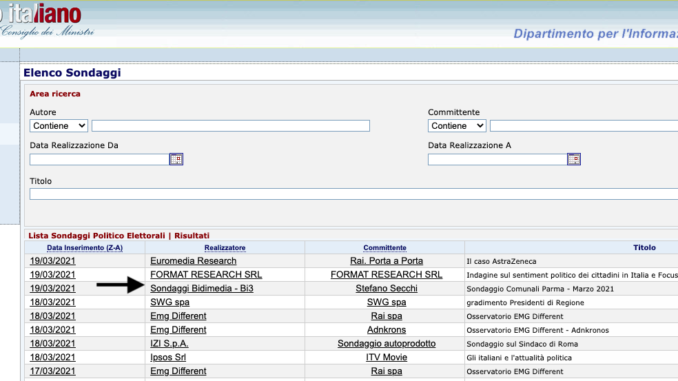This screenshot has width=678, height=381.
Task: Open the calendar picker for Data Realizzazione A
Action: pos(574,159)
